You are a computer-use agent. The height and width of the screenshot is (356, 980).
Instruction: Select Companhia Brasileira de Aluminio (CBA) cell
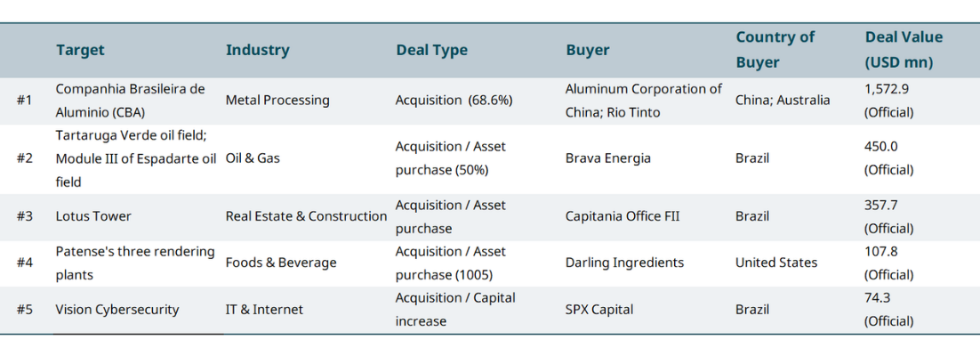pos(130,101)
